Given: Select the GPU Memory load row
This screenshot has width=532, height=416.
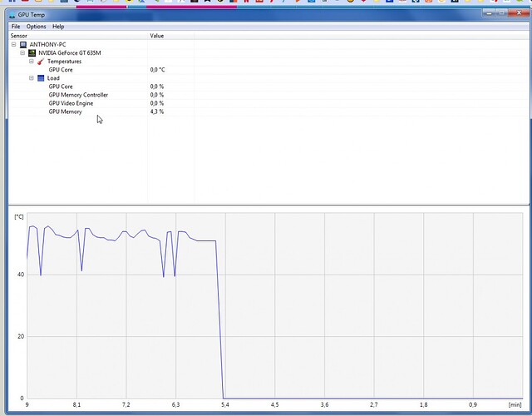Looking at the screenshot, I should [65, 111].
